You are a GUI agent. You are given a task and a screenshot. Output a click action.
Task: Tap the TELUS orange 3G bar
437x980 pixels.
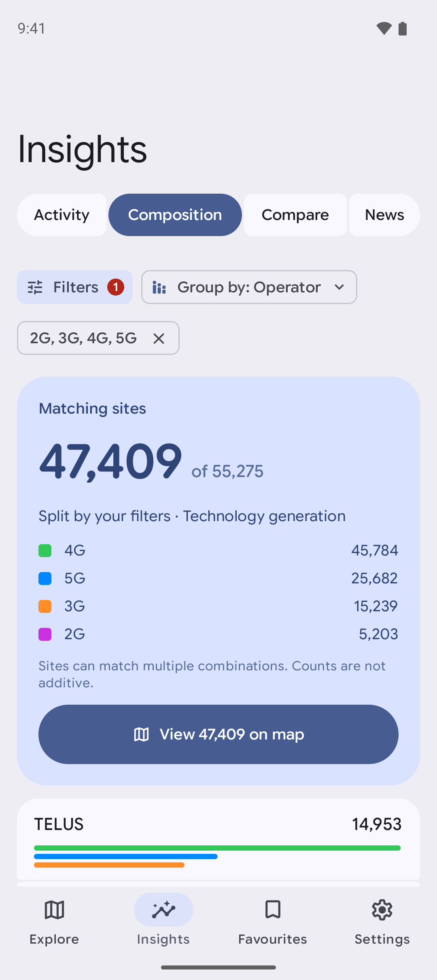(109, 865)
